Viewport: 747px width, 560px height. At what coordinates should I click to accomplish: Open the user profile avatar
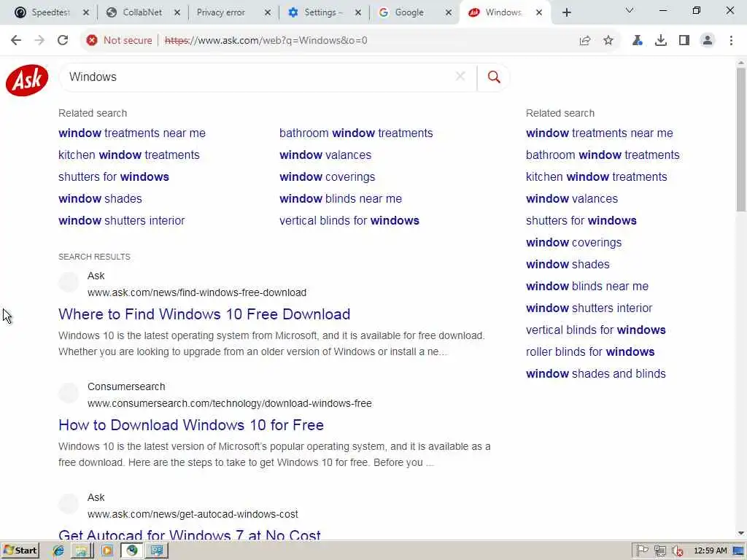click(708, 41)
